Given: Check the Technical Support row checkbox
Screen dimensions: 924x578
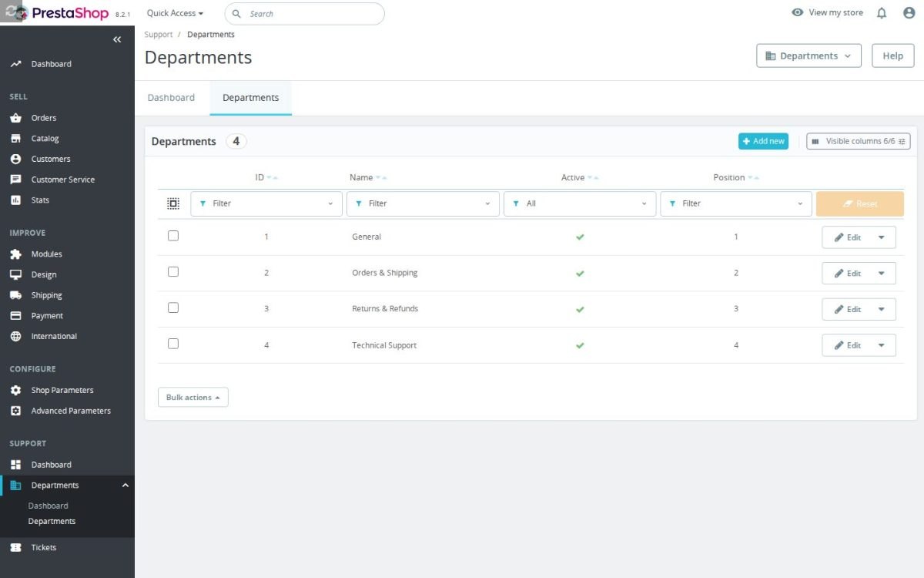Looking at the screenshot, I should pyautogui.click(x=173, y=344).
